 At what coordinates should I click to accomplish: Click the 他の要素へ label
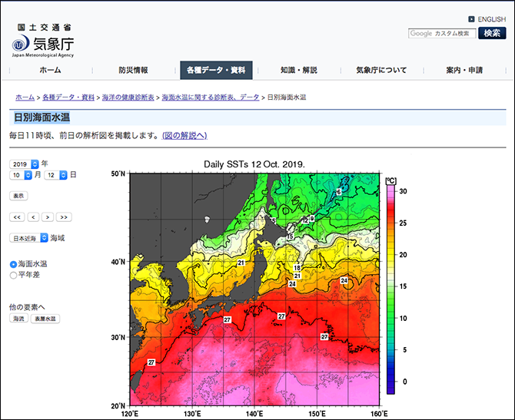pos(27,307)
